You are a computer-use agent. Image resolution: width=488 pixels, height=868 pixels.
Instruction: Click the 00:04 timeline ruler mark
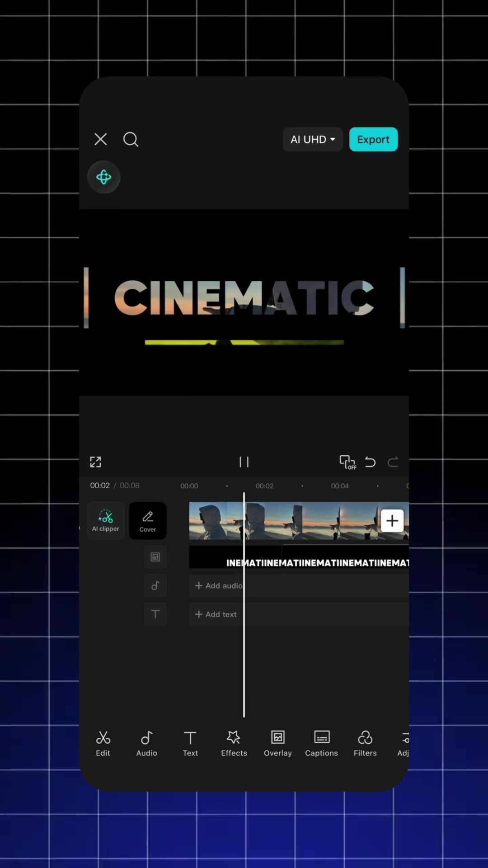(x=340, y=486)
